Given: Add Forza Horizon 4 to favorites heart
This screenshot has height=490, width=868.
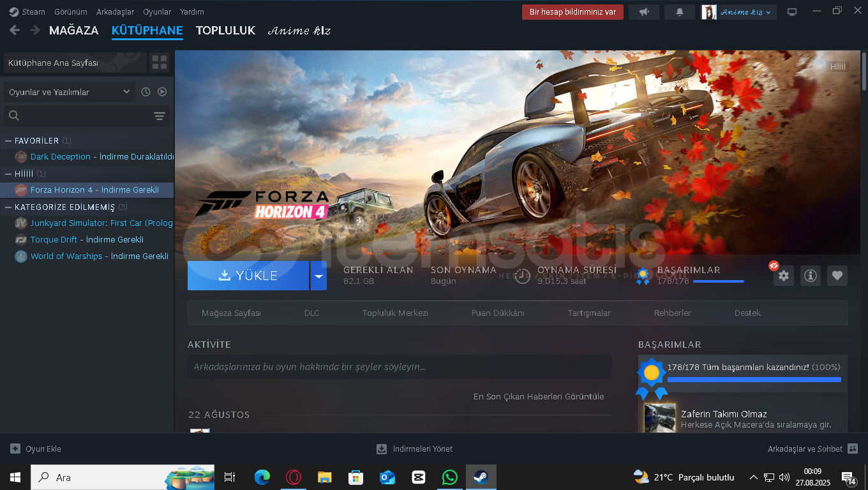Looking at the screenshot, I should tap(837, 276).
